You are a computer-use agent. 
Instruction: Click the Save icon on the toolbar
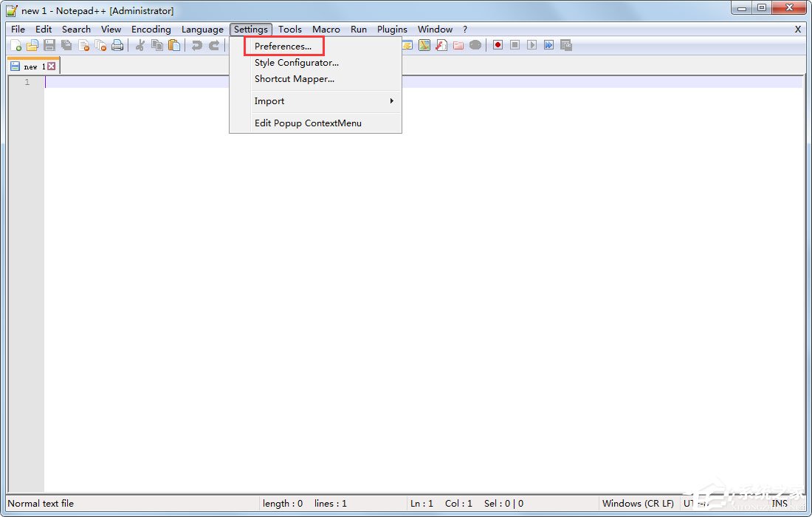[x=49, y=45]
